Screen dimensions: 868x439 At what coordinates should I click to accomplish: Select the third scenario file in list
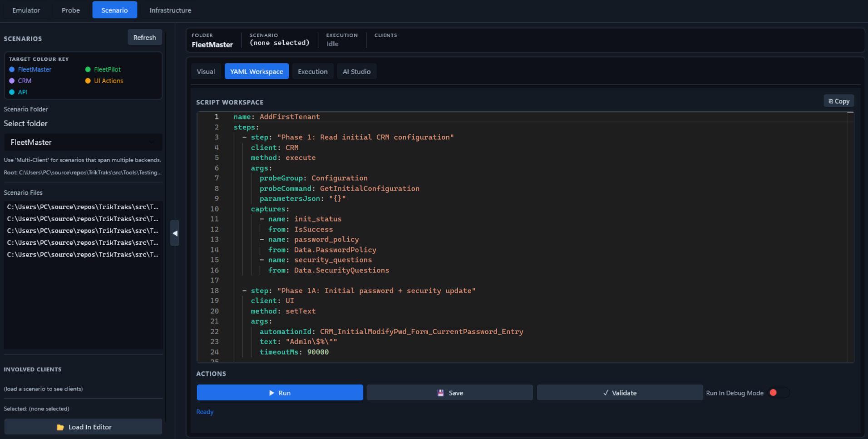(x=83, y=231)
